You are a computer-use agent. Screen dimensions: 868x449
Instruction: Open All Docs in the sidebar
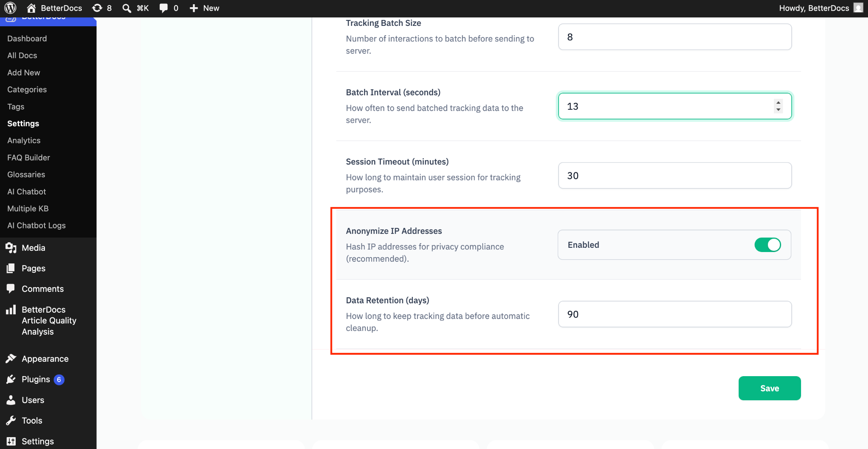pyautogui.click(x=22, y=55)
